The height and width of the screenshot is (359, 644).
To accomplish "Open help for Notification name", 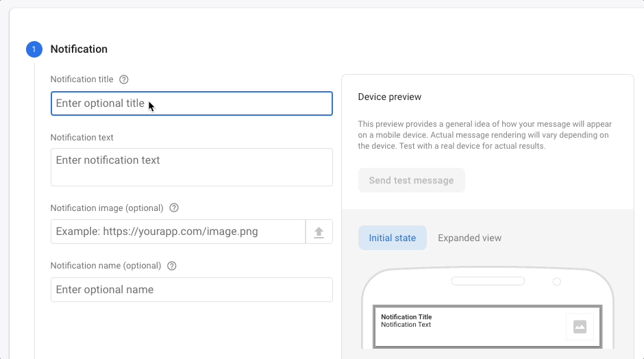I will pos(172,266).
